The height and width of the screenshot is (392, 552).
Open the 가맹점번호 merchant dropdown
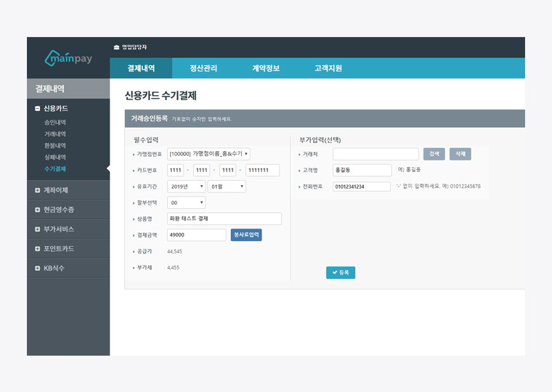[x=208, y=154]
